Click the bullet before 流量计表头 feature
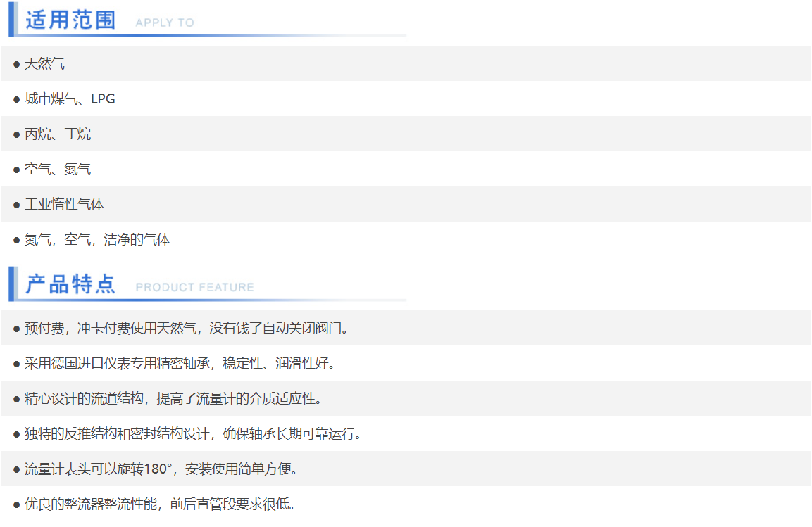Screen dimensions: 812x527 16,469
